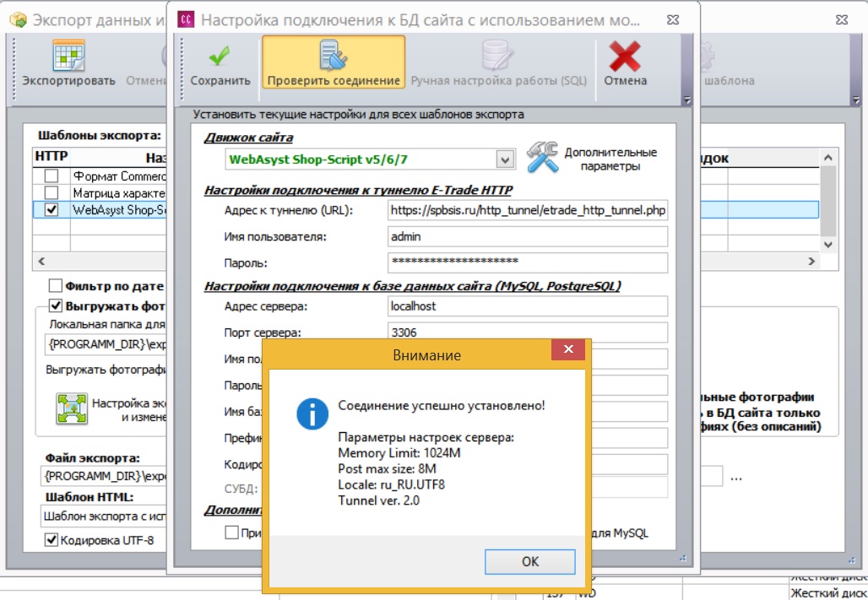Viewport: 868px width, 600px height.
Task: Click Ручная настройка работы (SQL) button
Action: 499,62
